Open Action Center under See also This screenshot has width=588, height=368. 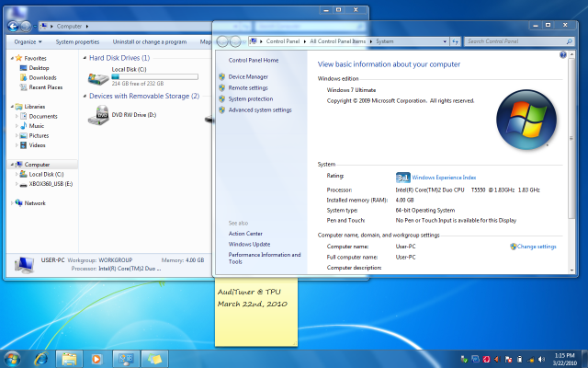245,234
